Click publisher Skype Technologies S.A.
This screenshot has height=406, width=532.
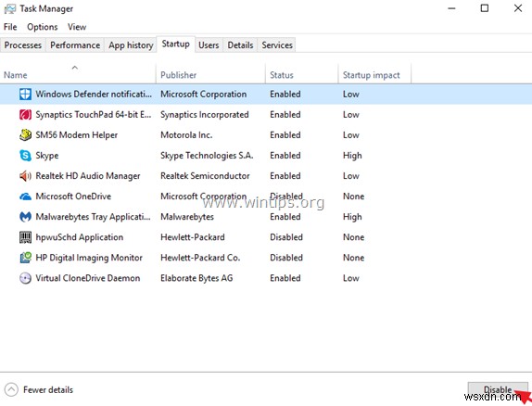[207, 156]
